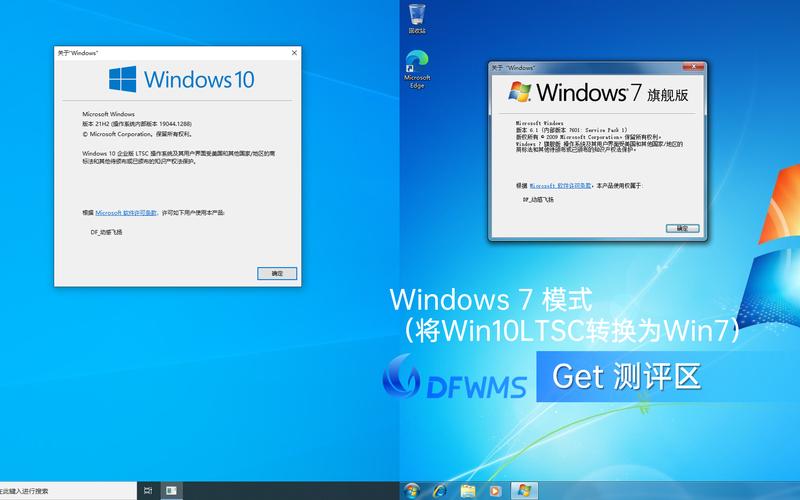Open Task View on the Windows 10 taskbar
This screenshot has height=500, width=800.
(148, 491)
